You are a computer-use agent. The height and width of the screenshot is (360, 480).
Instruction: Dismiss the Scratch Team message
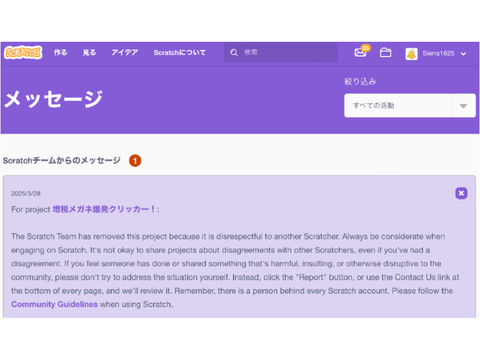click(x=461, y=193)
